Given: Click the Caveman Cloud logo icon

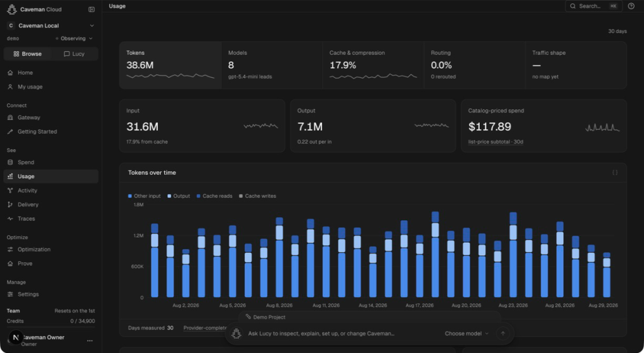Looking at the screenshot, I should (x=11, y=9).
